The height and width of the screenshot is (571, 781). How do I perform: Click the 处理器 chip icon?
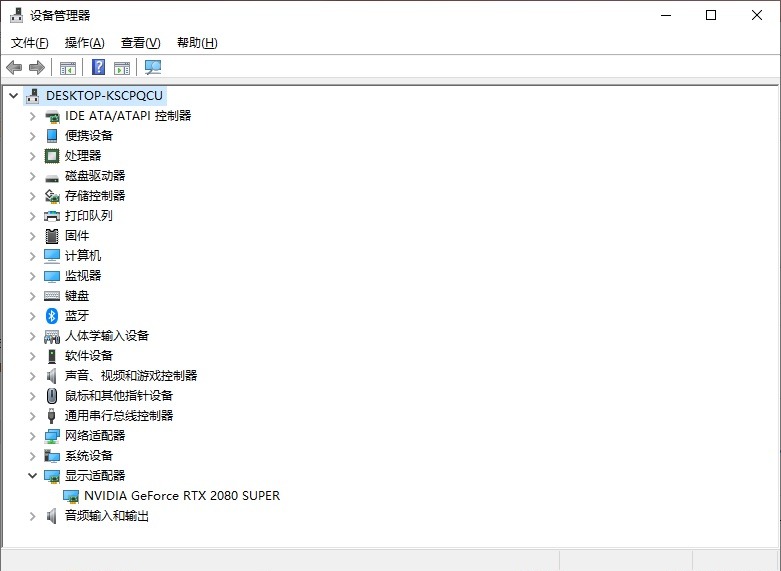pos(52,156)
